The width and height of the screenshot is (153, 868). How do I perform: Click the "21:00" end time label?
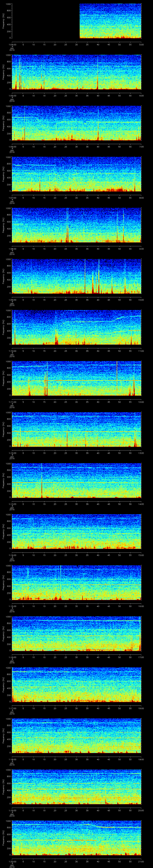tap(141, 861)
